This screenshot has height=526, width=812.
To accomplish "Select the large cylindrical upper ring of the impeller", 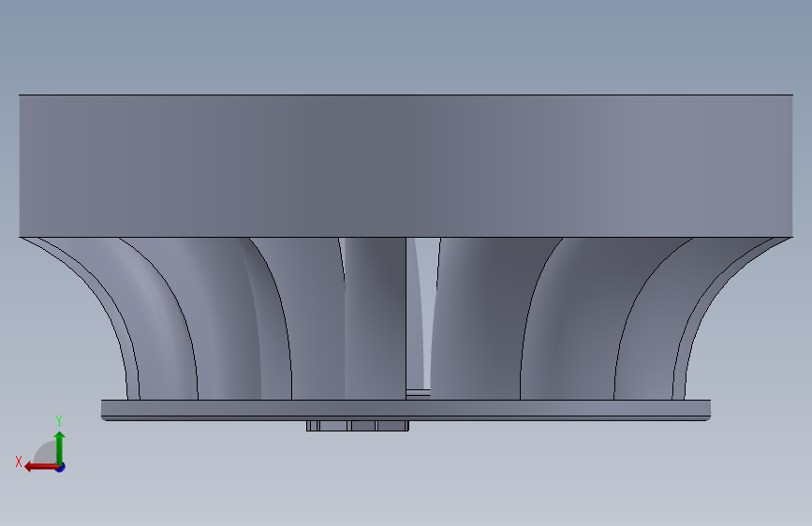I will [406, 166].
